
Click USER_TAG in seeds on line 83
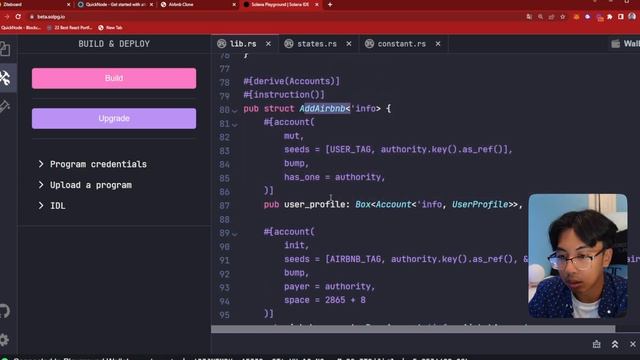pyautogui.click(x=350, y=149)
